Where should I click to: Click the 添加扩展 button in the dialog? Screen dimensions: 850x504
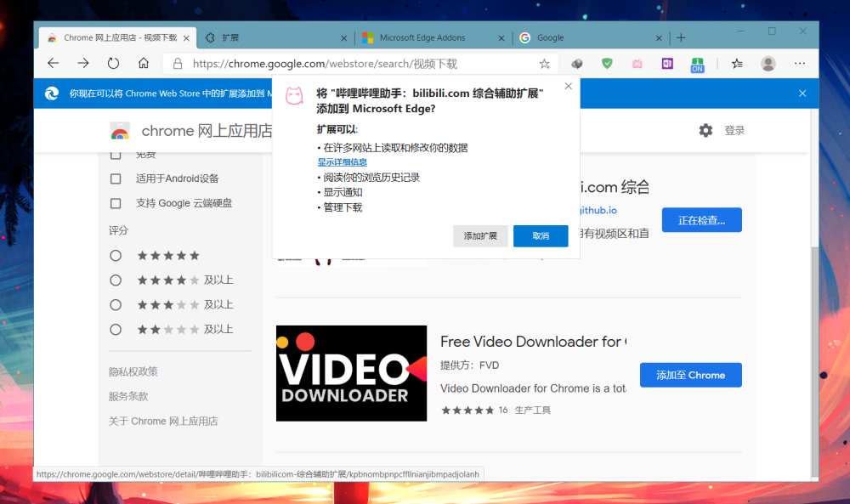point(480,235)
